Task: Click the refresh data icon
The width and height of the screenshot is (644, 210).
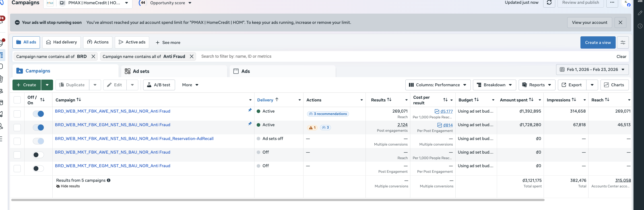Action: (x=549, y=3)
